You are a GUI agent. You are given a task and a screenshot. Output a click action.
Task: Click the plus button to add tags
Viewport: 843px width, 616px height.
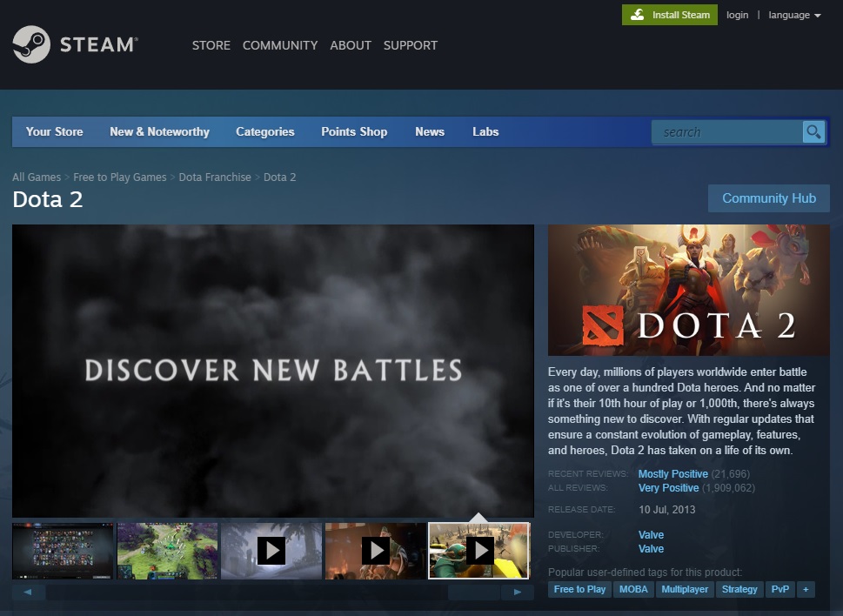(806, 589)
